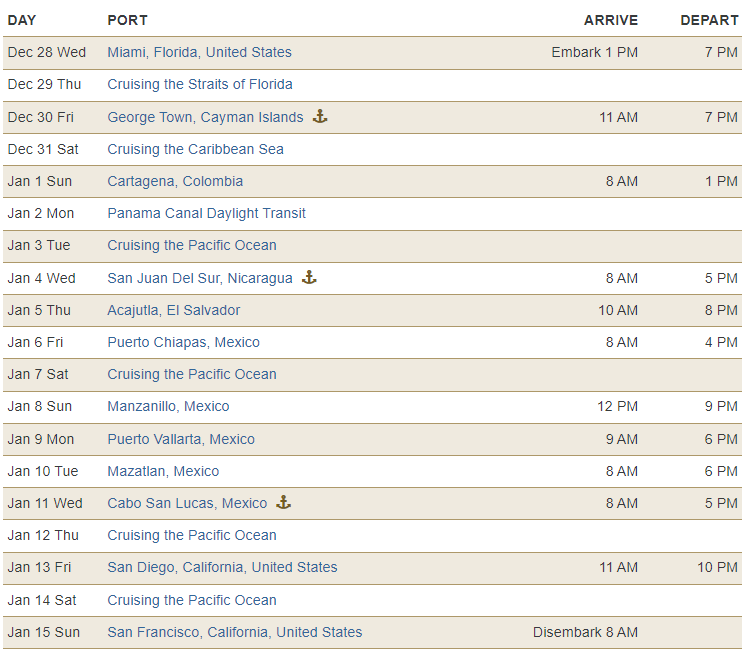
Task: Select the Puerto Vallarta, Mexico link
Action: click(x=181, y=439)
